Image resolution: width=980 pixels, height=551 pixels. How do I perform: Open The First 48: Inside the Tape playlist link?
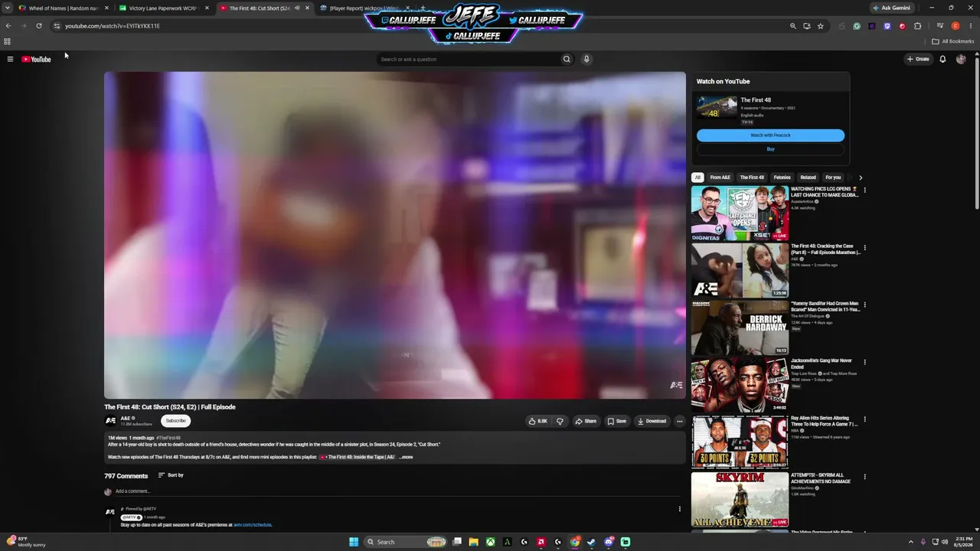(357, 457)
